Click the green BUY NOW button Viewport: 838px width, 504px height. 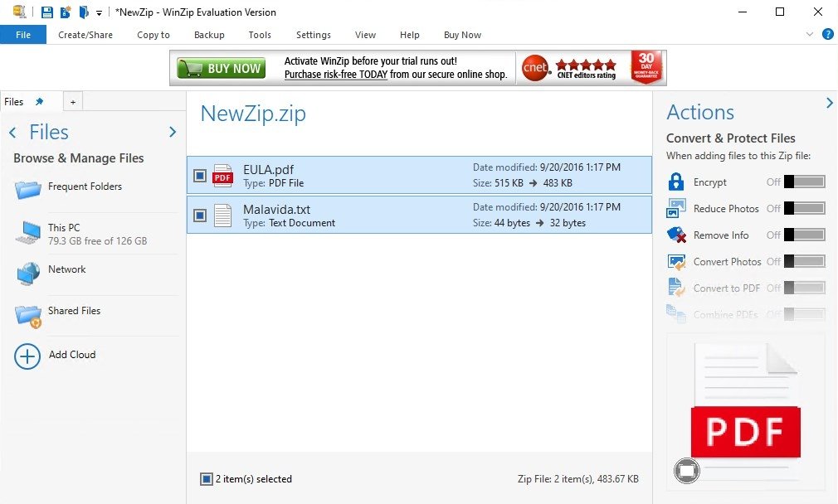tap(221, 67)
